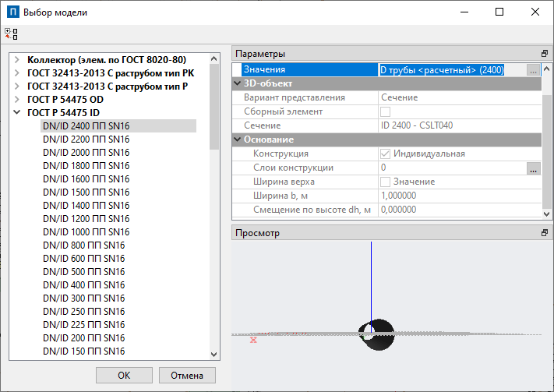Click the model tree vertical scrollbar thumb

pyautogui.click(x=214, y=107)
